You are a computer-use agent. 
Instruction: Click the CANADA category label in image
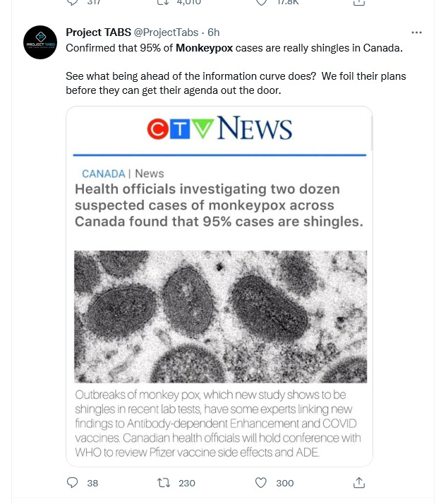[104, 174]
